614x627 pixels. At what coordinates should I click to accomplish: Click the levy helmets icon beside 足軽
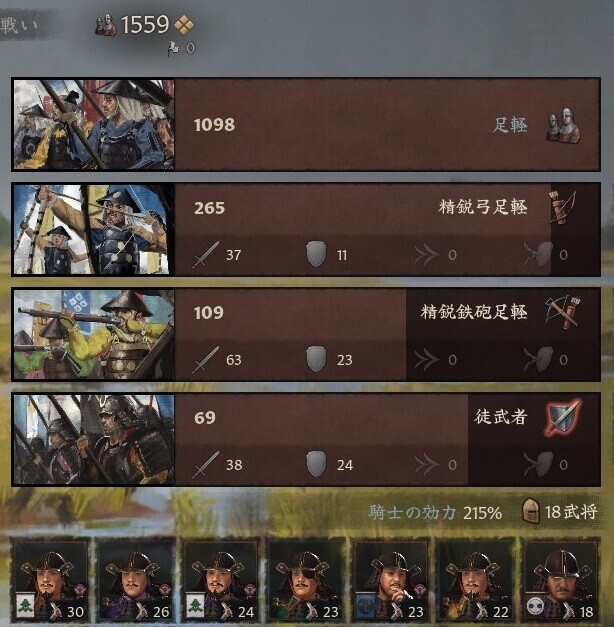pos(564,124)
